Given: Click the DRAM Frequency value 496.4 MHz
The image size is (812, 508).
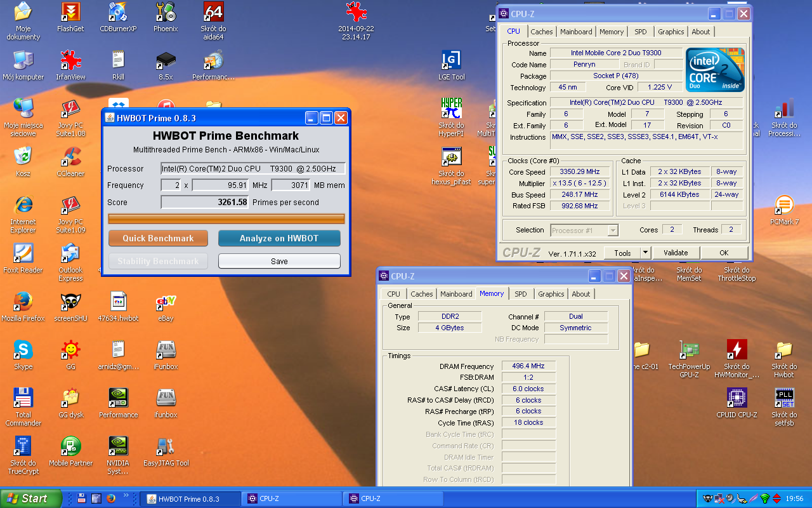Looking at the screenshot, I should coord(528,366).
